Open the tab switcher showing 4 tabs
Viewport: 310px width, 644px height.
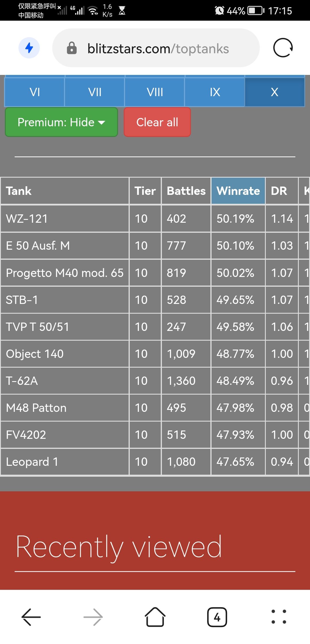[x=217, y=617]
